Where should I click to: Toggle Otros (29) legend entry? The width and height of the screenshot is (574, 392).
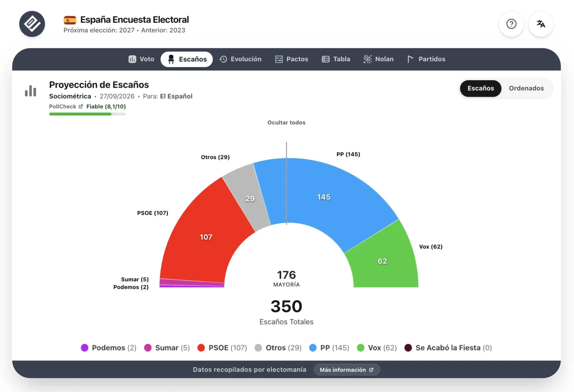pyautogui.click(x=278, y=348)
